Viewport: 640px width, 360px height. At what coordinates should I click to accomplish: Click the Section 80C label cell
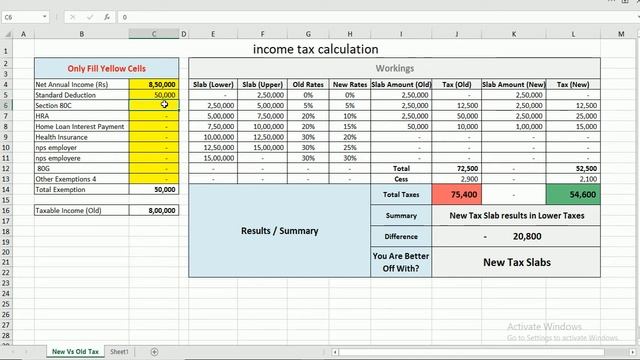(82, 105)
